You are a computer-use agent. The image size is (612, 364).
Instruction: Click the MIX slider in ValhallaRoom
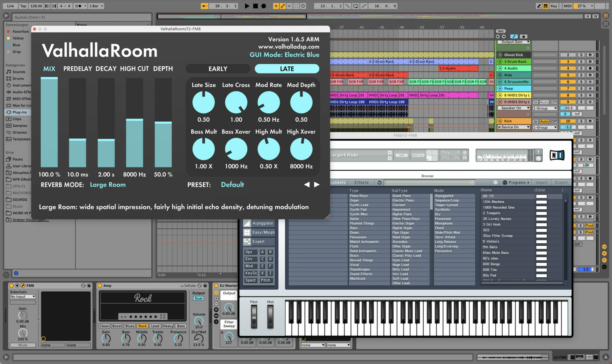pyautogui.click(x=49, y=122)
